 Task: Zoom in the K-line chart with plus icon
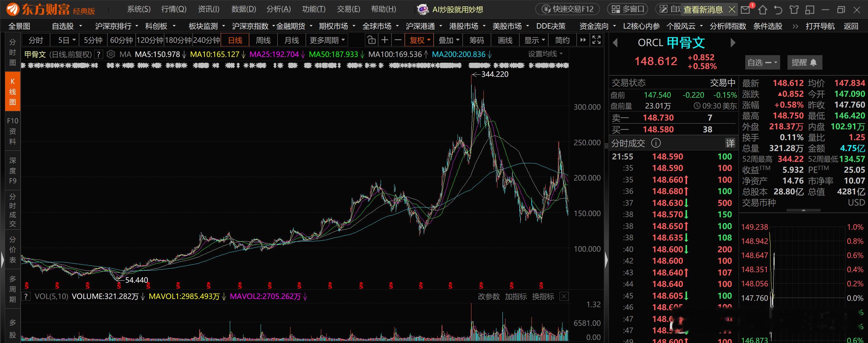(385, 40)
